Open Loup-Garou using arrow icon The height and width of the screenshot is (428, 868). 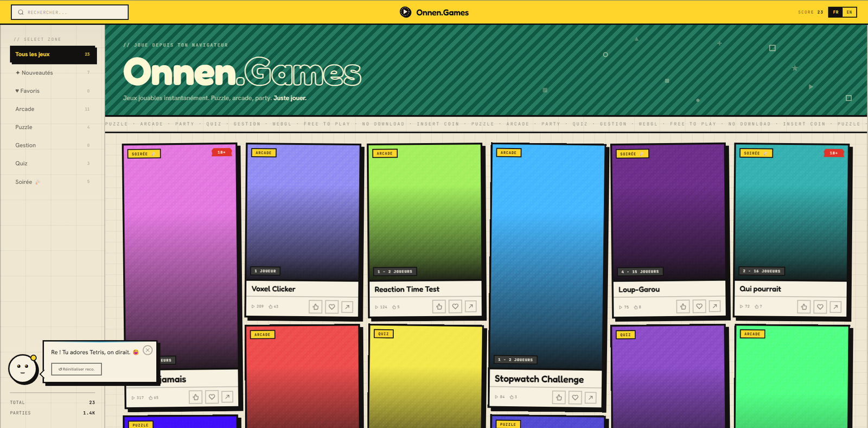(x=715, y=306)
